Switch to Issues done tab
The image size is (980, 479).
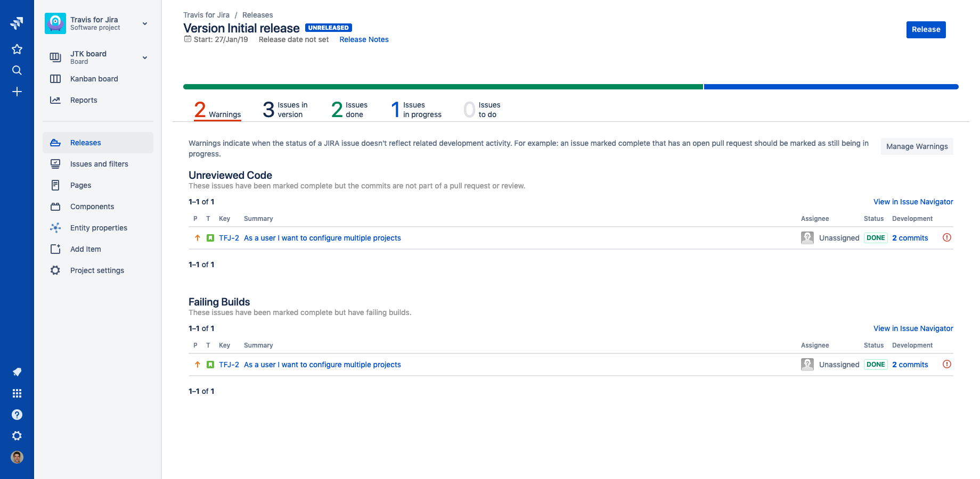349,110
